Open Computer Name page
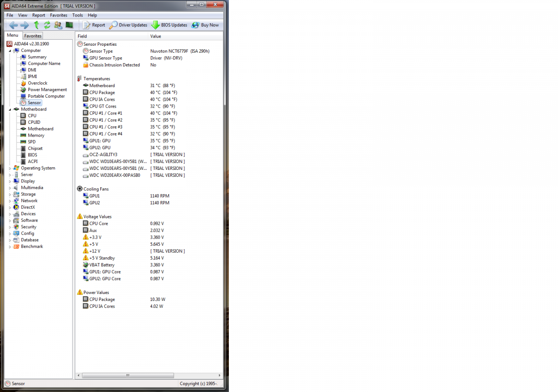Image resolution: width=558 pixels, height=392 pixels. (44, 64)
